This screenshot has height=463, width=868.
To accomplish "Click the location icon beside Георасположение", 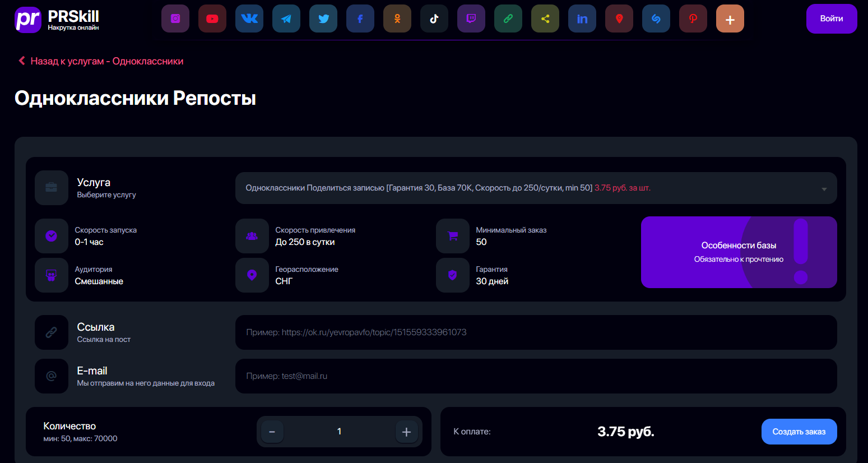I will click(x=252, y=275).
